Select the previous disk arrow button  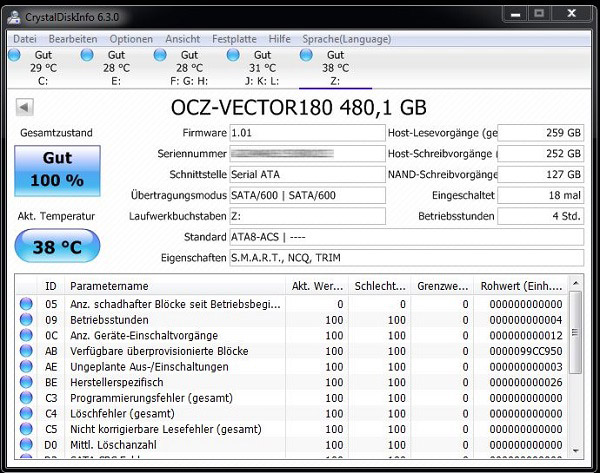tap(24, 107)
